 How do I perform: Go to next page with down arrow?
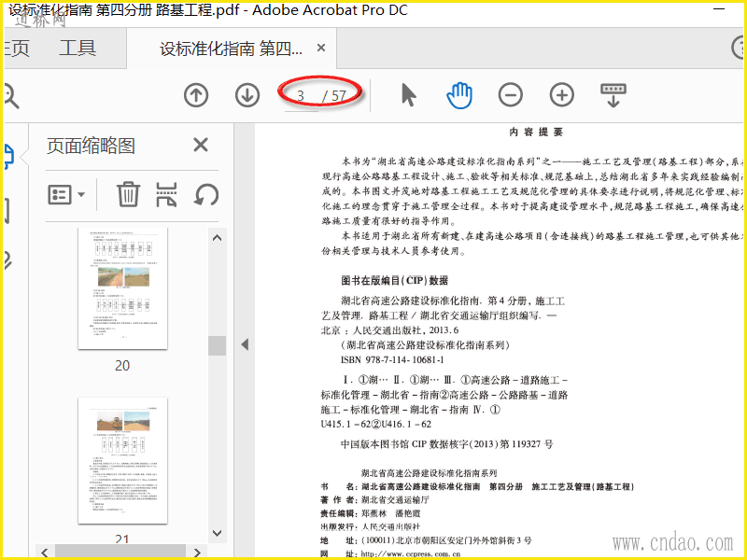point(247,95)
